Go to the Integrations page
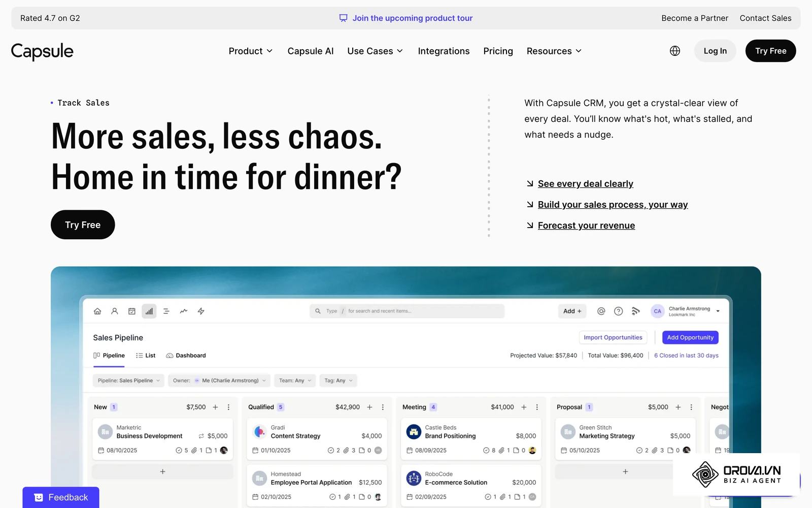The image size is (812, 508). (x=444, y=51)
